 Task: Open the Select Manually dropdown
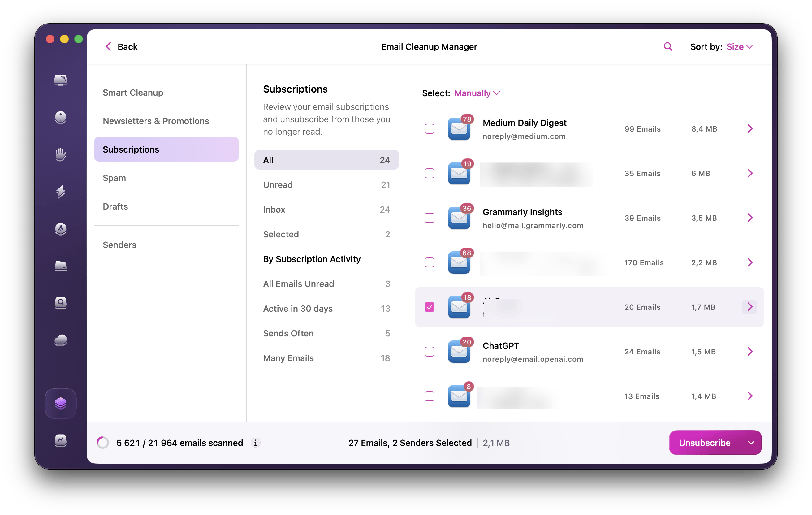[x=477, y=93]
